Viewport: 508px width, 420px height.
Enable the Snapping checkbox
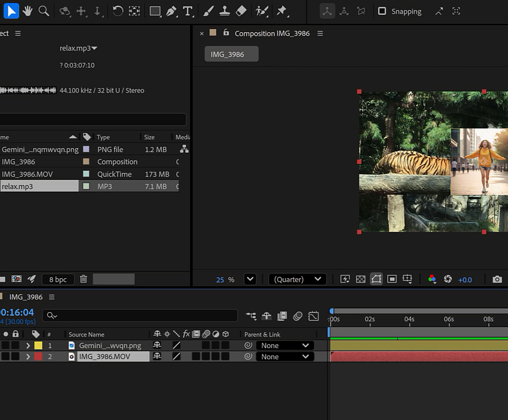point(382,11)
